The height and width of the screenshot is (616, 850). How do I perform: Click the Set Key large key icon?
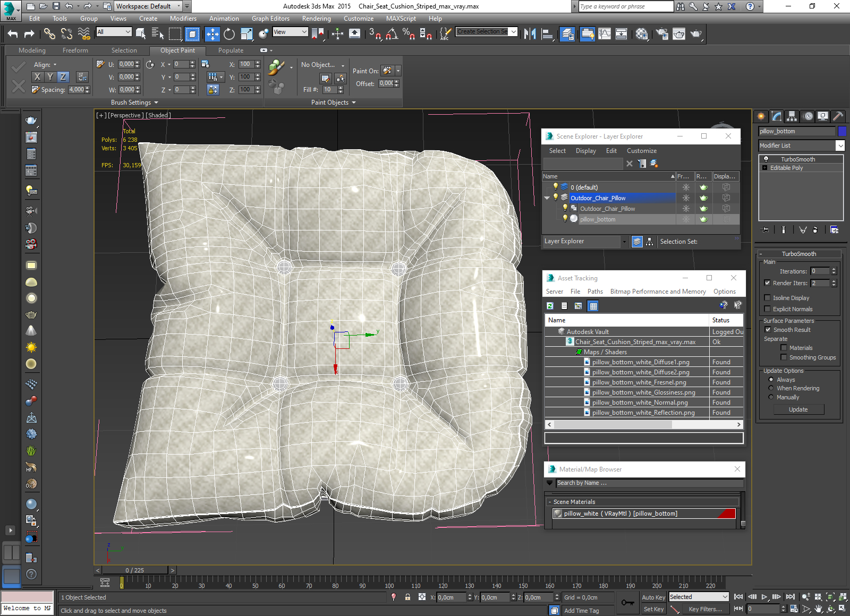(627, 603)
